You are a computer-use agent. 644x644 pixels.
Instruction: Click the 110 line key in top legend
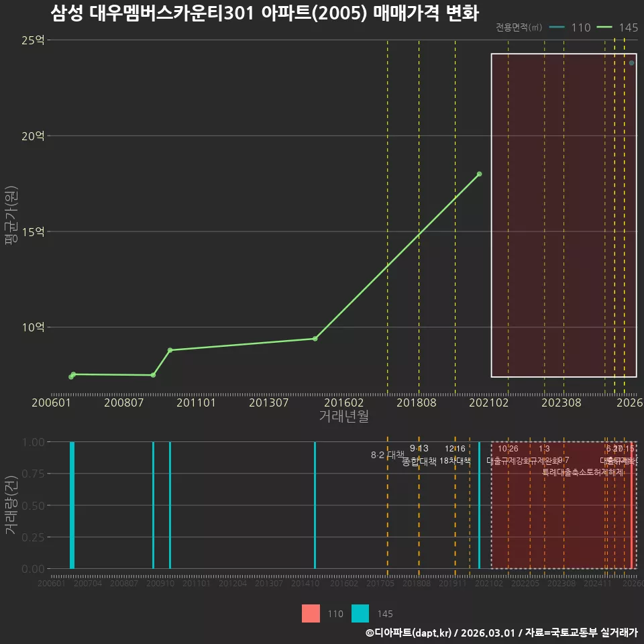557,28
